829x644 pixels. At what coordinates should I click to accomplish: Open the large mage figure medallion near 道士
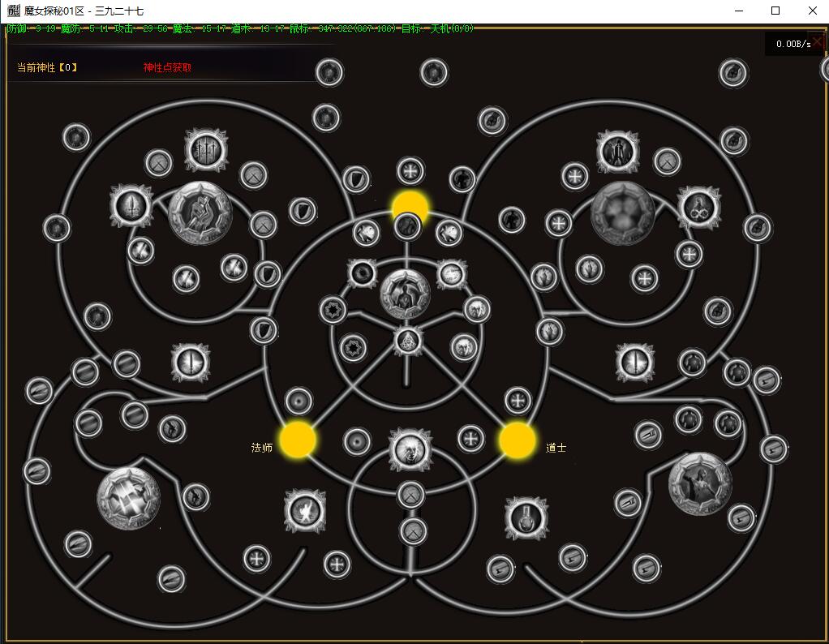click(700, 483)
